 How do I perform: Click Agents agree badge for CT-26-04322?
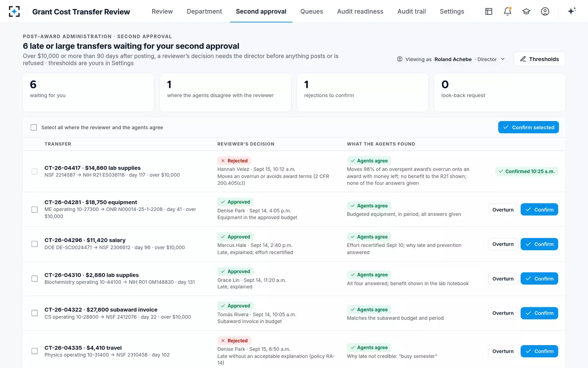coord(369,310)
